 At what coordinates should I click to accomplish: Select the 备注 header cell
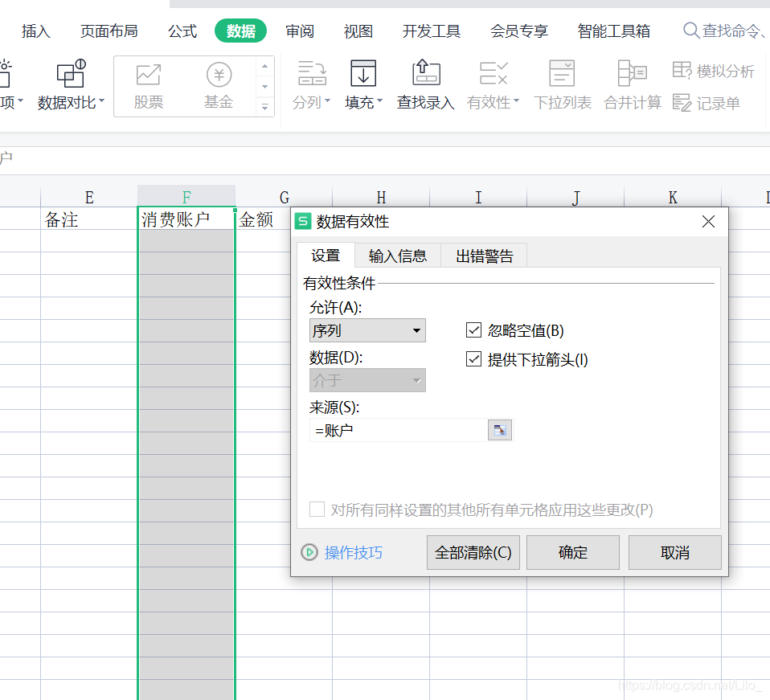(x=89, y=219)
